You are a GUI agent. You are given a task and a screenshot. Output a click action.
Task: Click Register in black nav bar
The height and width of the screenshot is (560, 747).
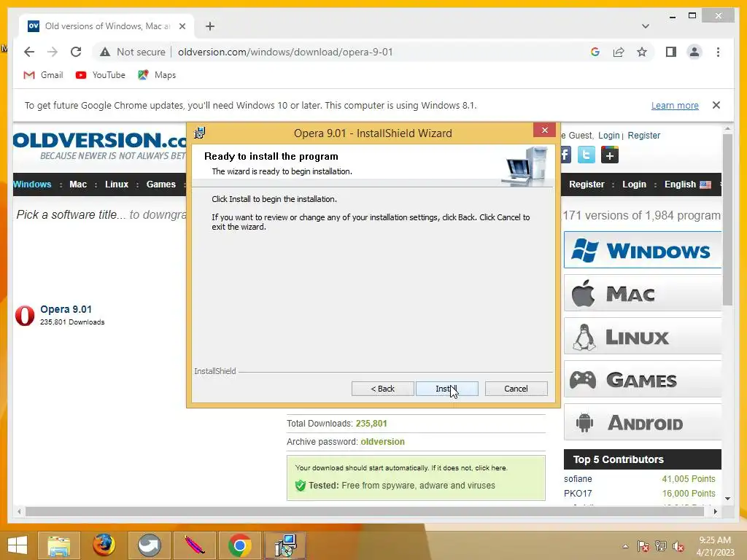pos(587,184)
